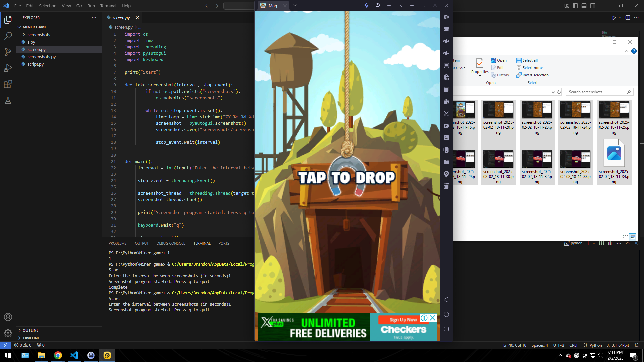The image size is (644, 362).
Task: Run Python file with play button
Action: coord(614,18)
